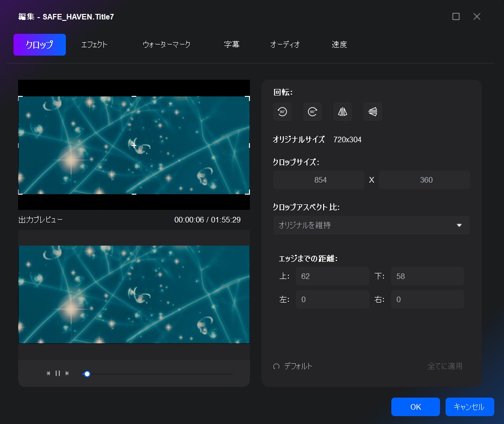Switch to the クロップ tab
Viewport: 504px width, 424px height.
pos(39,44)
